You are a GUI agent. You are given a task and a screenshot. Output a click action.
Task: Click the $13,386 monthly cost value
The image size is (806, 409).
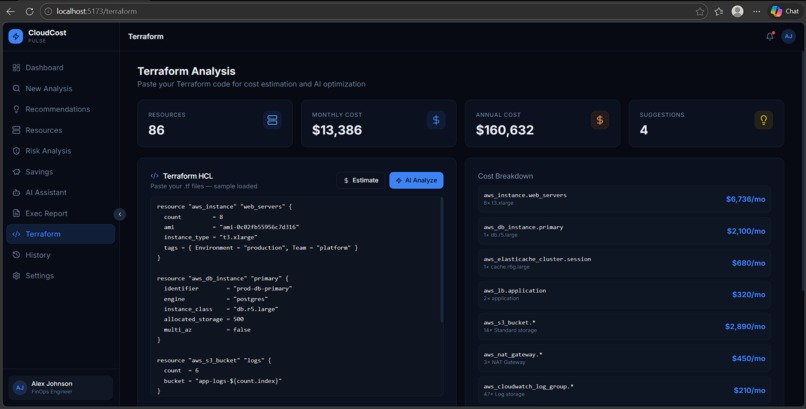[x=337, y=131]
